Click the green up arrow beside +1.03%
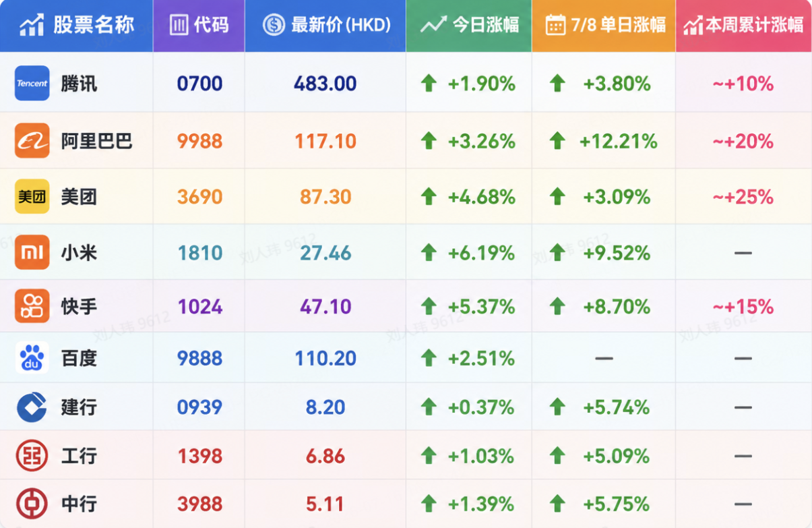 (x=429, y=456)
